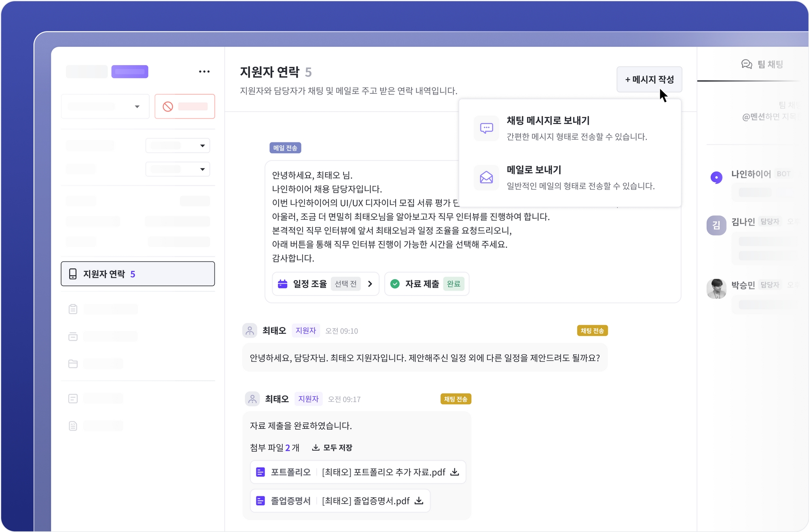Open the second small sidebar dropdown arrow

click(x=202, y=169)
